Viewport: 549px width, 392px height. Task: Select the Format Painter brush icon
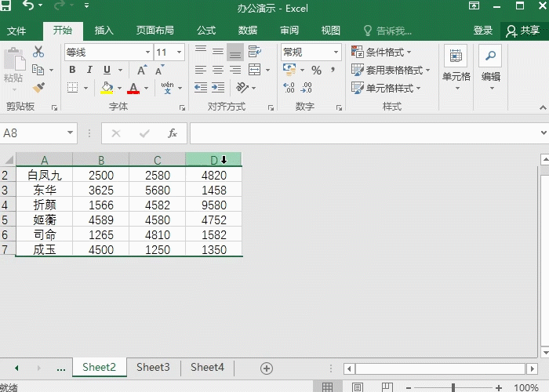[x=38, y=88]
